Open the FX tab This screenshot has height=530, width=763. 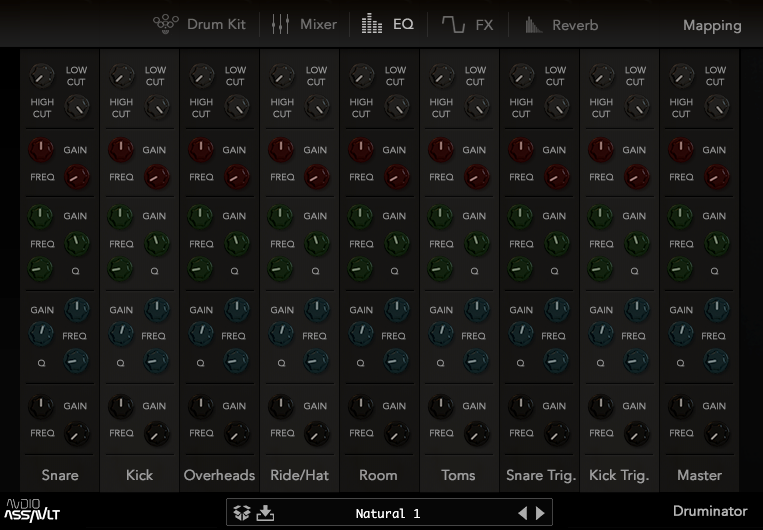(x=467, y=24)
